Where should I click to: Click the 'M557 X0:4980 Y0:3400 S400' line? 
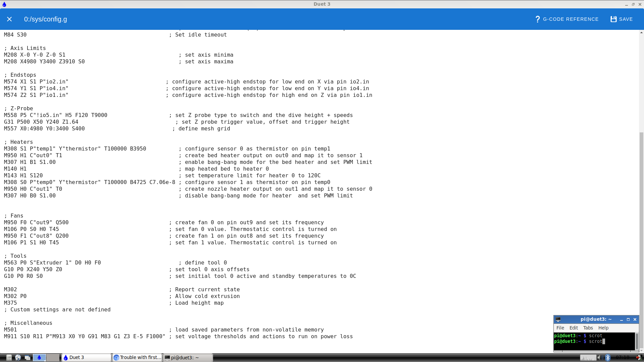point(44,129)
